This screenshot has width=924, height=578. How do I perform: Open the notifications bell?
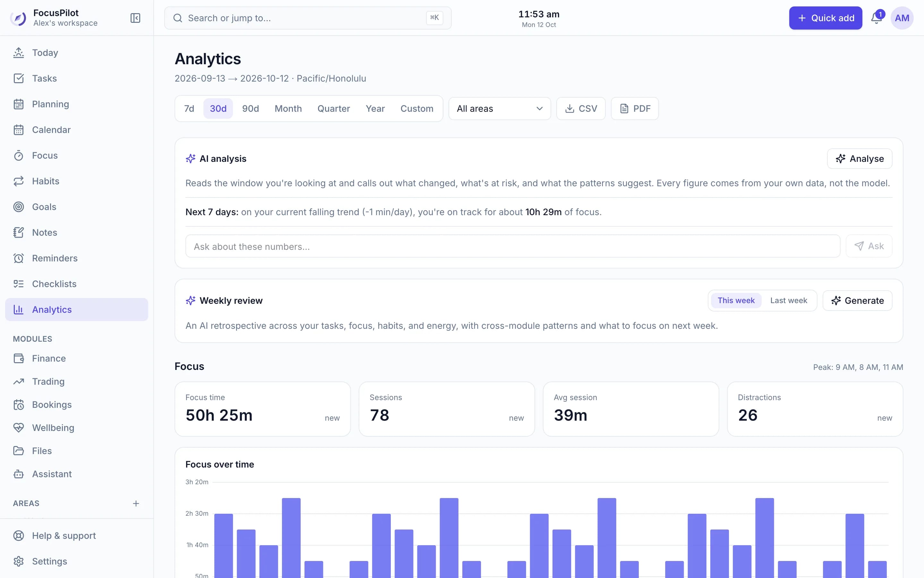click(x=877, y=18)
